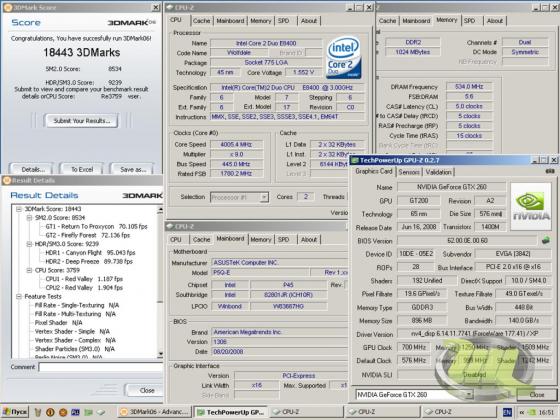Screen dimensions: 560x420
Task: Click the Пуск Start button
Action: tap(15, 412)
